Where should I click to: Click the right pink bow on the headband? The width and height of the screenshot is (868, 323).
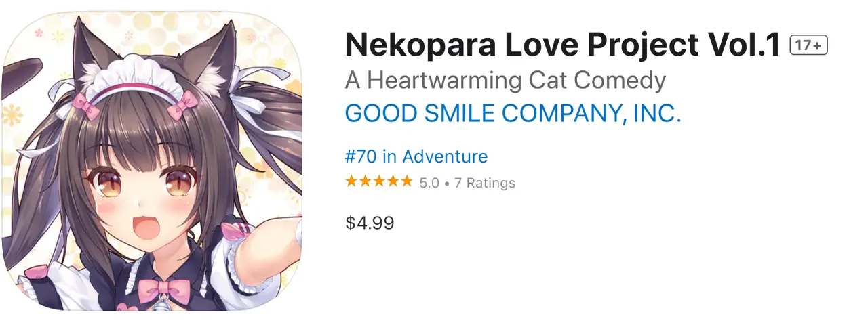[184, 100]
